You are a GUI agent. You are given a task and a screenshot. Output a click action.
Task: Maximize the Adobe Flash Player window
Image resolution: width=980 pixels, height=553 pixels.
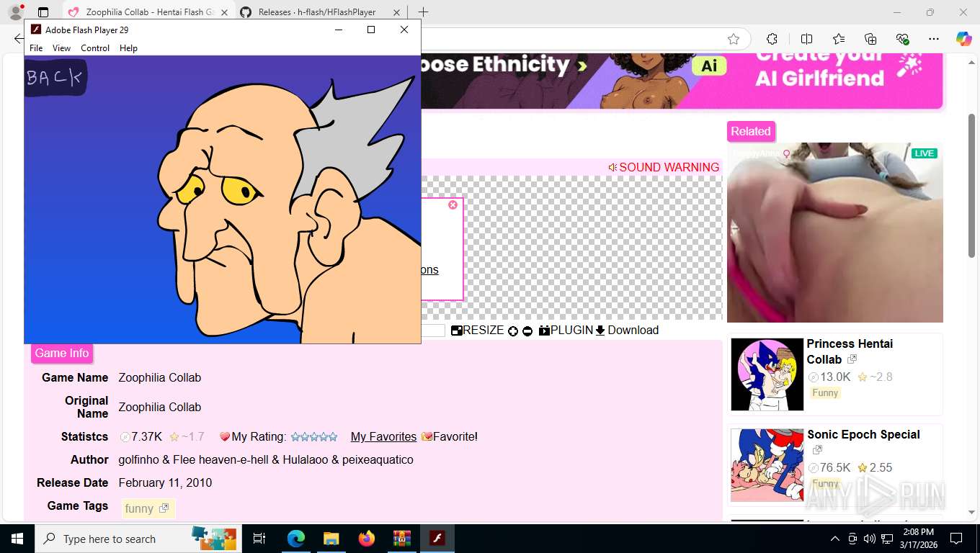[x=371, y=30]
